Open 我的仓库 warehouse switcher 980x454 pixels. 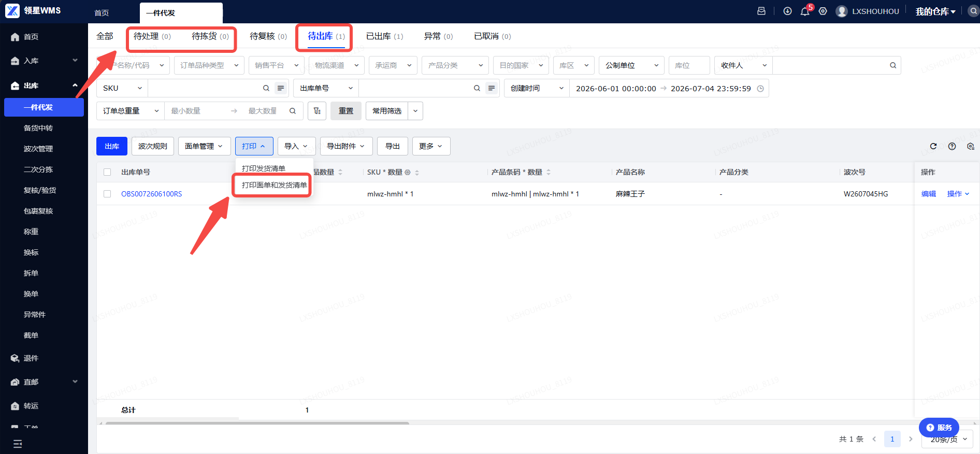click(935, 11)
